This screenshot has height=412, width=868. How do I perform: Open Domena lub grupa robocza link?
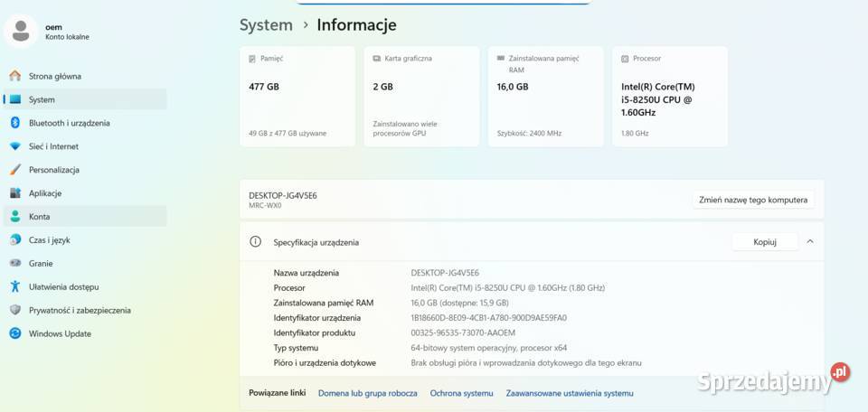pos(368,393)
